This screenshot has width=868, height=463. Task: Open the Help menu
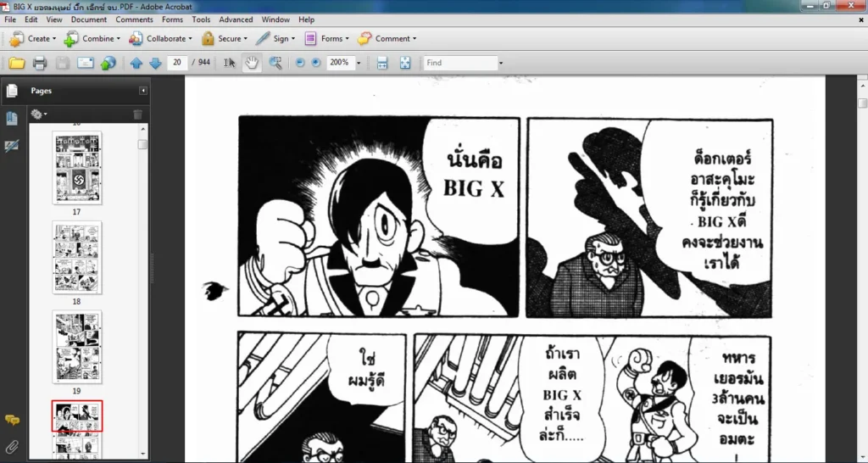click(x=306, y=20)
